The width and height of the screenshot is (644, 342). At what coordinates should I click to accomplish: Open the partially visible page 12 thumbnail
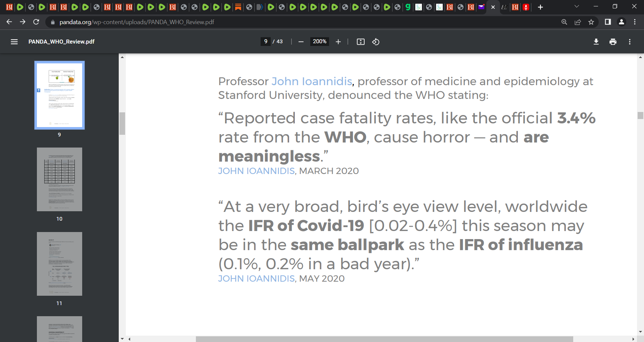click(x=59, y=329)
